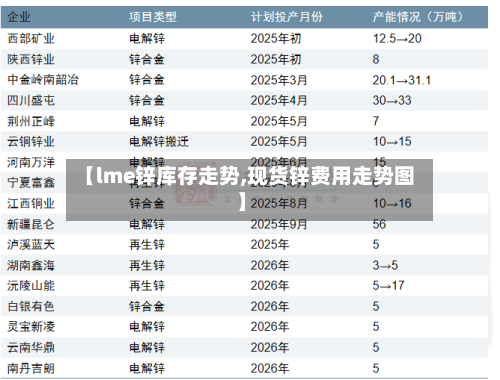Screen dimensions: 500x380
Task: Select 电解锌 in the 荆州正峰 row
Action: [x=147, y=121]
